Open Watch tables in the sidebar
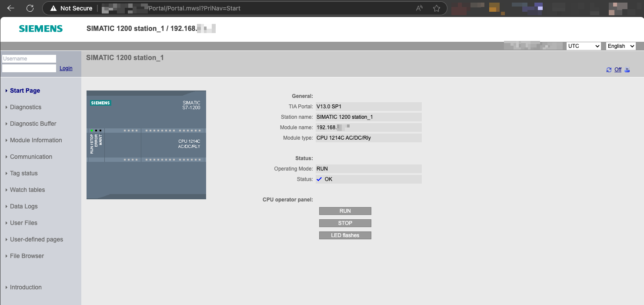 27,190
